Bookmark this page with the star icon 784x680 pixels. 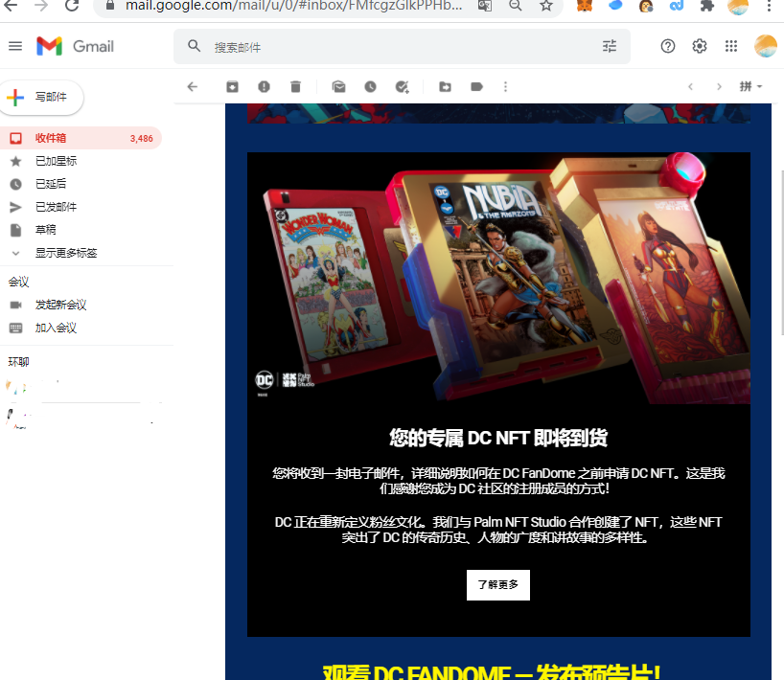546,6
